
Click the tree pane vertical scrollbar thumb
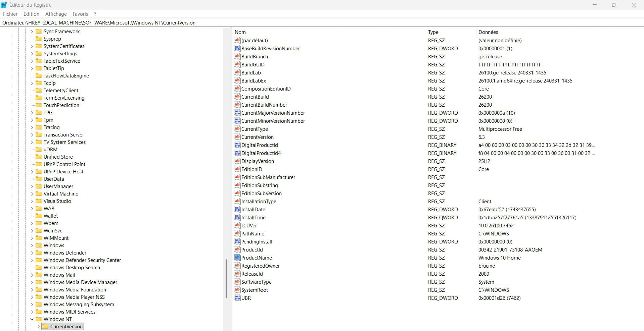tap(226, 278)
